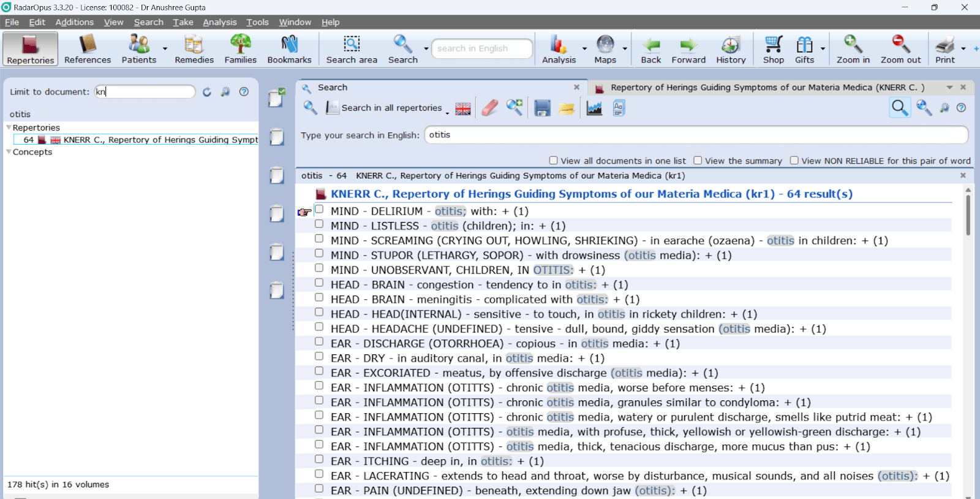Open the Patients module
The image size is (980, 499).
pyautogui.click(x=139, y=49)
